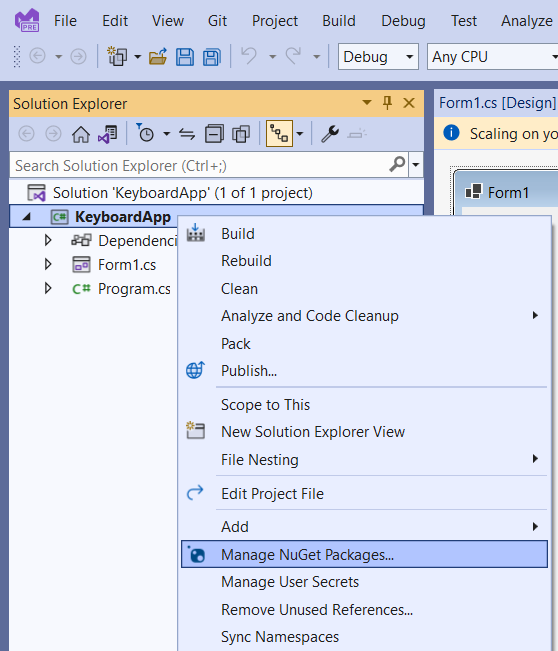Click the main toolbar Navigate Backward arrow
The image size is (558, 651).
click(37, 56)
